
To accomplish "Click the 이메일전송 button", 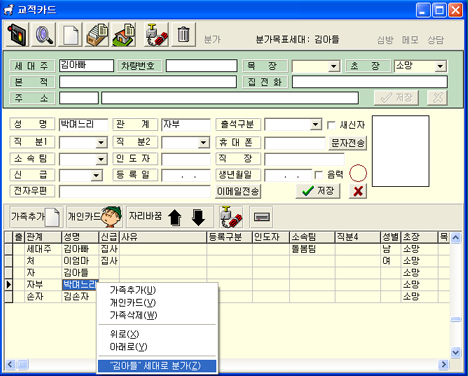I will click(x=238, y=191).
